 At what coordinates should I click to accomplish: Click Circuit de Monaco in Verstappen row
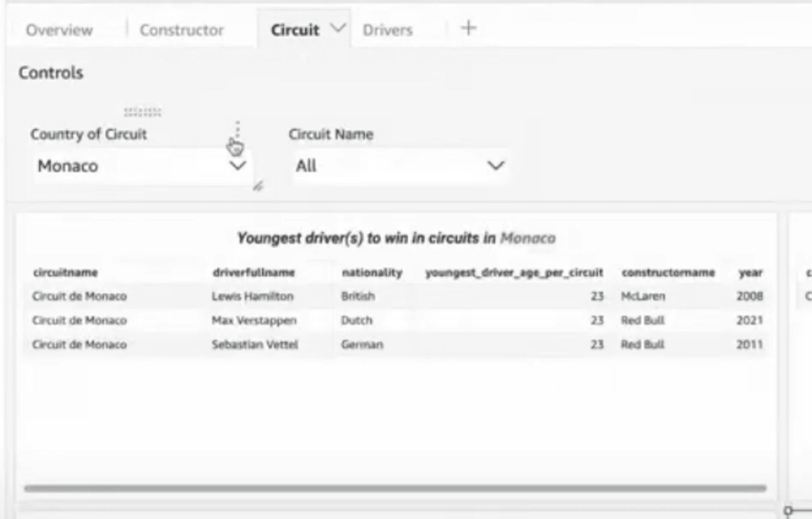pyautogui.click(x=80, y=320)
